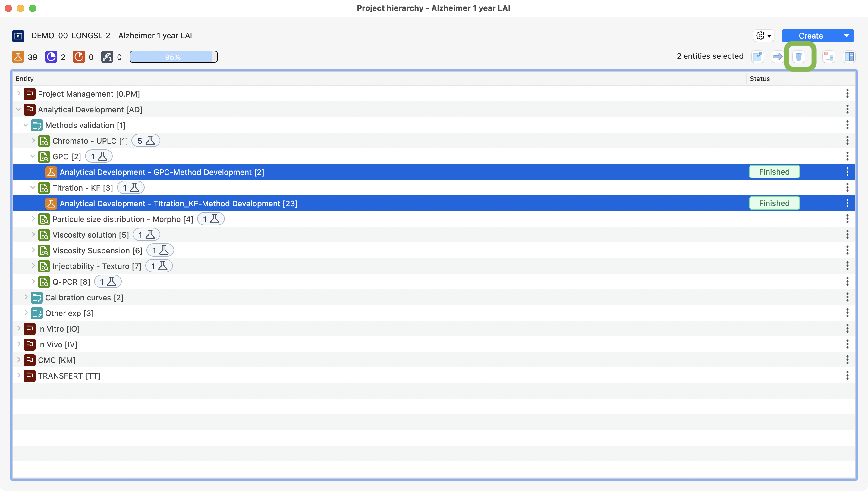Viewport: 868px width, 491px height.
Task: Collapse Analytical Development [AD] node
Action: point(19,109)
